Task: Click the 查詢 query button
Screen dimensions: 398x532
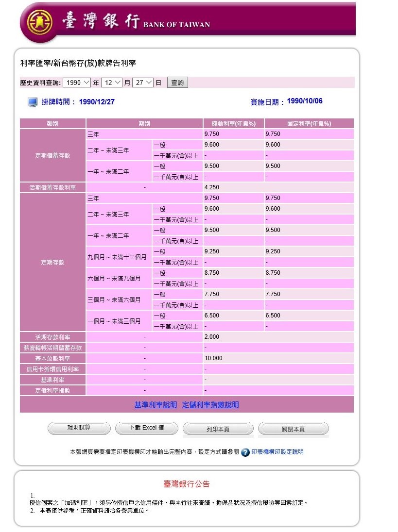Action: coord(177,83)
